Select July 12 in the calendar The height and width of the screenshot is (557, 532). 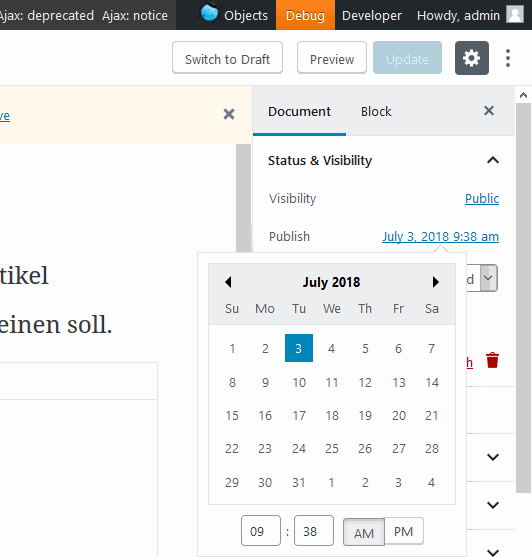pos(365,383)
